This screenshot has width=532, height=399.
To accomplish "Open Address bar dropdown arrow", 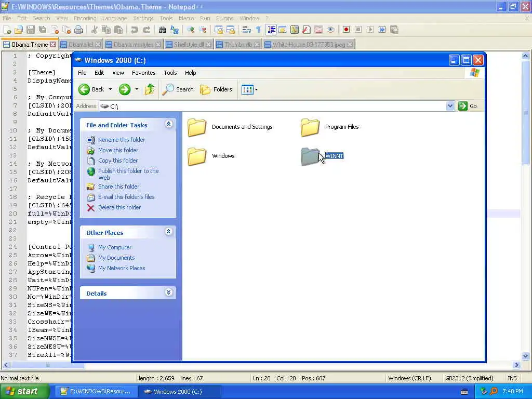I will pyautogui.click(x=450, y=106).
